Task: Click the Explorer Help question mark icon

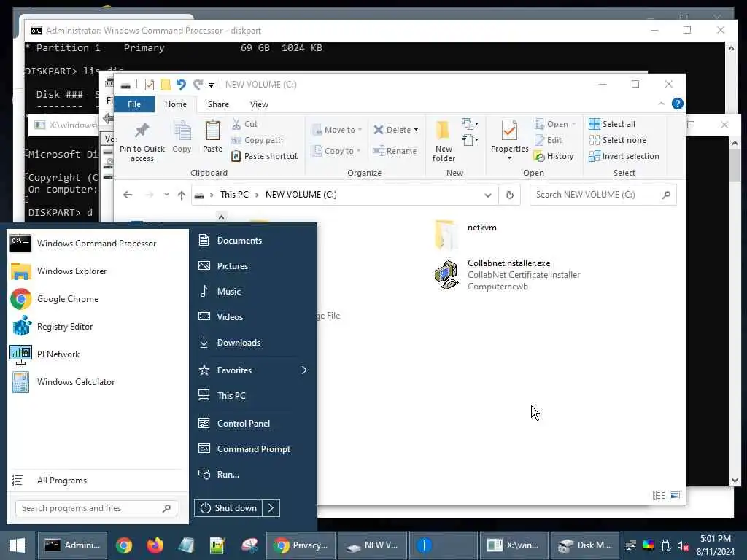Action: [677, 104]
